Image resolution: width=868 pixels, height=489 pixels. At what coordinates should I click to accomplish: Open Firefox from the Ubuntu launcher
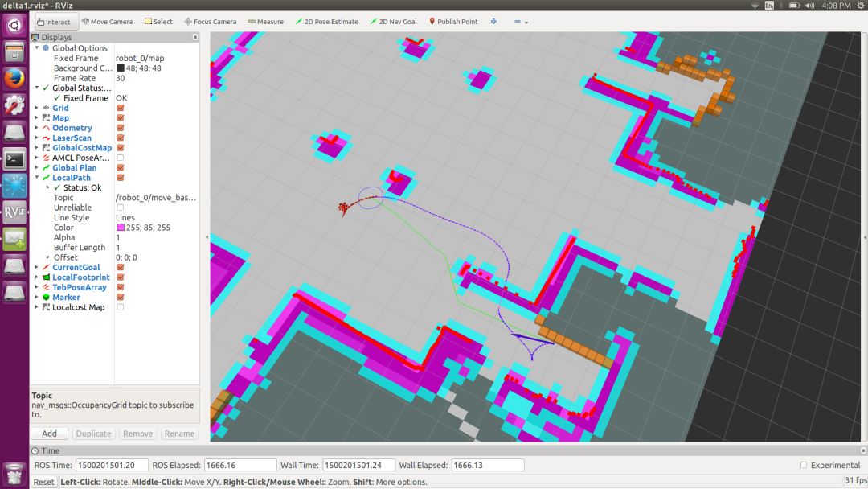click(x=14, y=79)
